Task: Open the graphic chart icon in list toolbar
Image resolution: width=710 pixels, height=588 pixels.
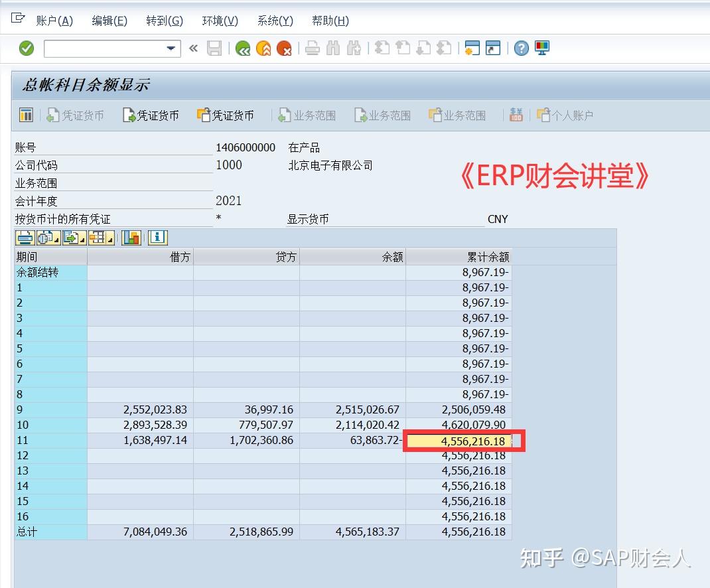Action: 131,237
